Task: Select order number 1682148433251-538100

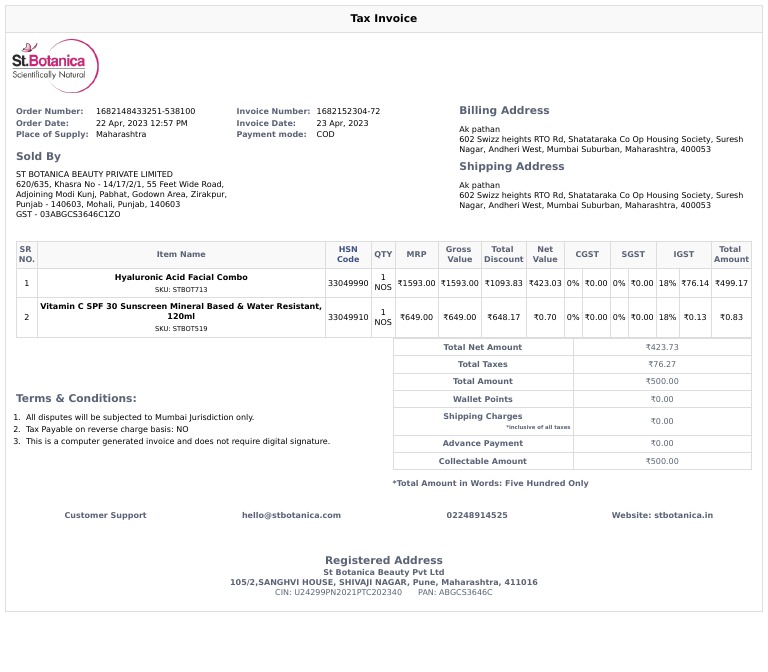Action: [145, 111]
